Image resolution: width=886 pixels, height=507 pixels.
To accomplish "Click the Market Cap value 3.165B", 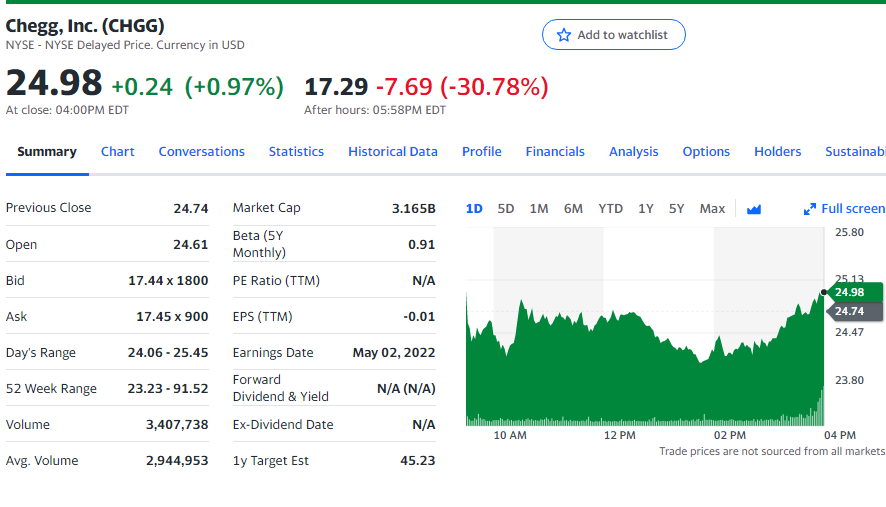I will pos(414,209).
